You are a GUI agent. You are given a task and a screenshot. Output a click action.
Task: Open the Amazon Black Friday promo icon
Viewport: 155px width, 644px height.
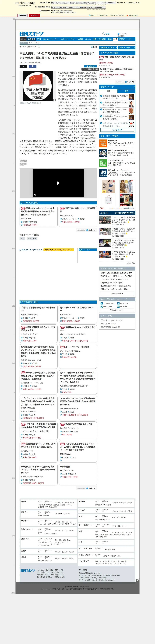point(103,143)
